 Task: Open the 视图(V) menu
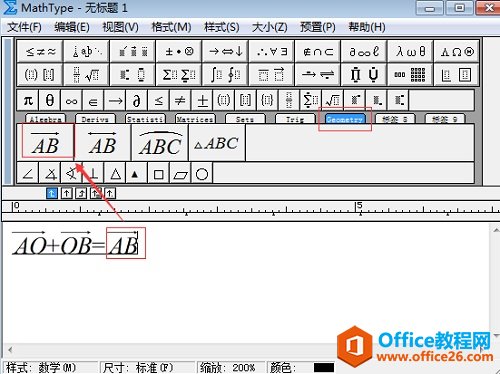[120, 27]
